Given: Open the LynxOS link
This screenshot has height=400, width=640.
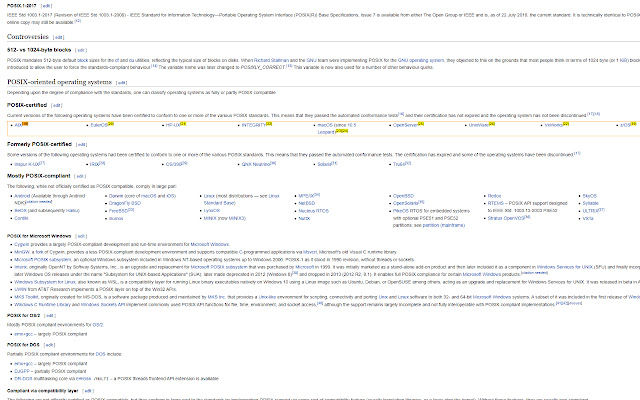Looking at the screenshot, I should [x=212, y=211].
